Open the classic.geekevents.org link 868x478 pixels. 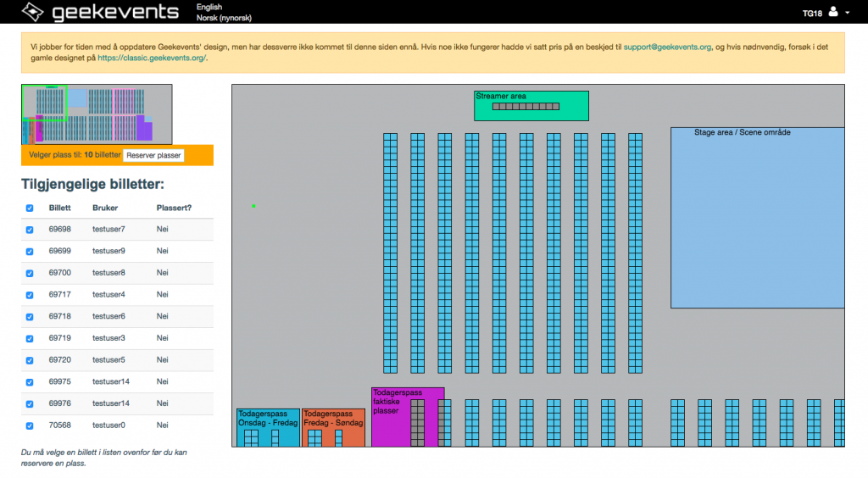(151, 58)
